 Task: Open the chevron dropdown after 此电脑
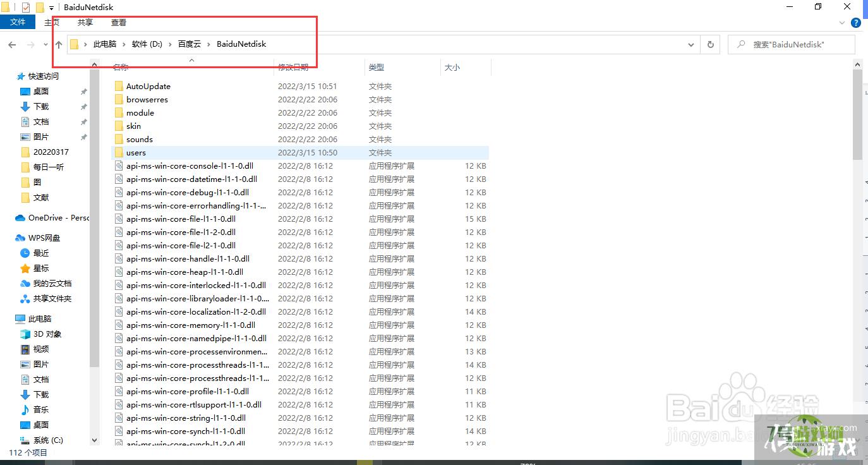tap(124, 44)
